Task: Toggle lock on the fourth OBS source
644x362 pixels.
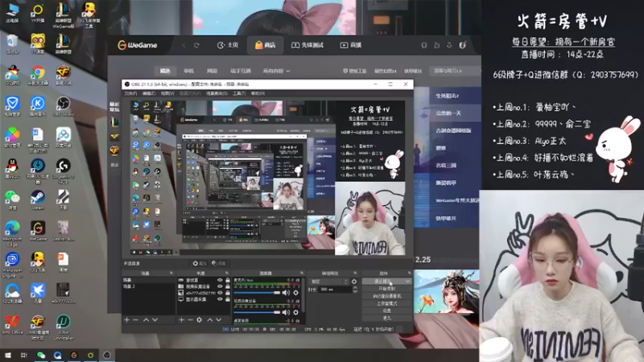Action: pos(228,299)
